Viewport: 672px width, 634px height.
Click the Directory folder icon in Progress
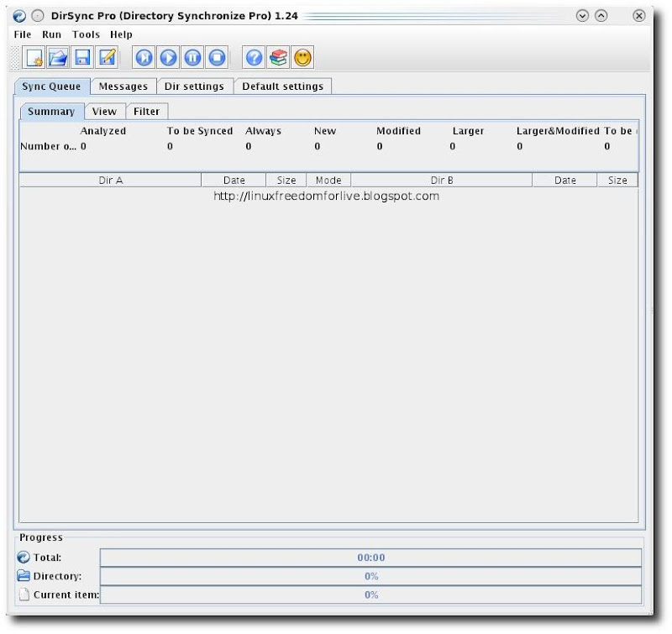24,576
